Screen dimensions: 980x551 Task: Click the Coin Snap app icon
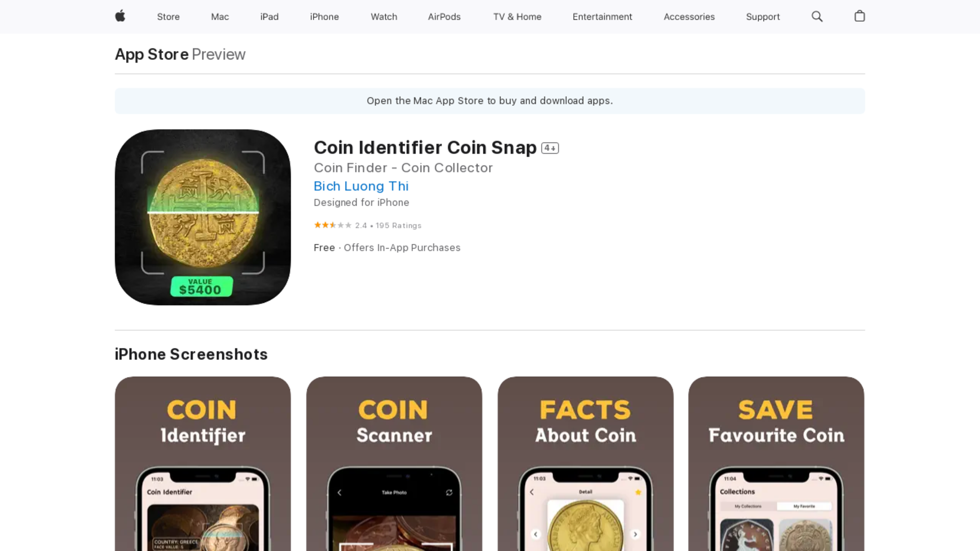pos(203,217)
